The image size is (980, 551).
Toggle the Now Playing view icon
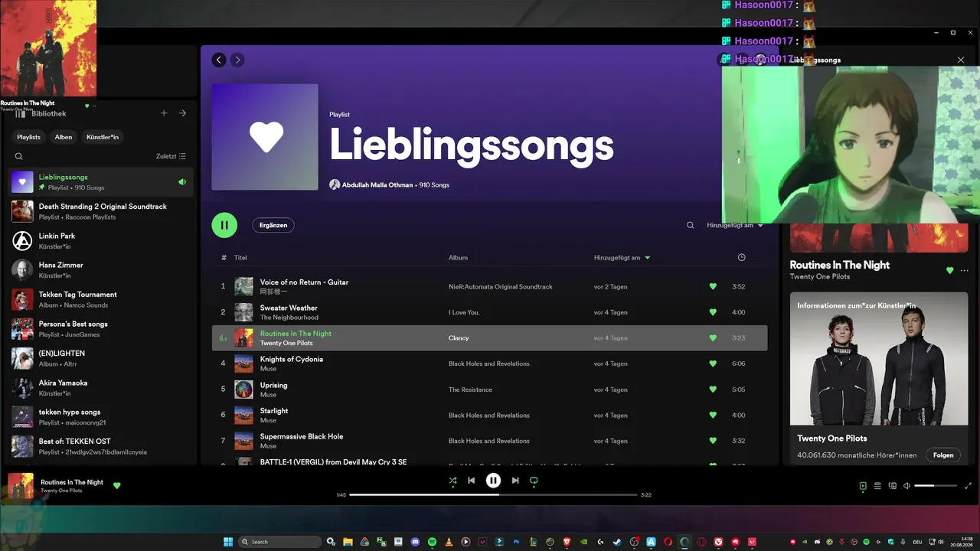[863, 486]
